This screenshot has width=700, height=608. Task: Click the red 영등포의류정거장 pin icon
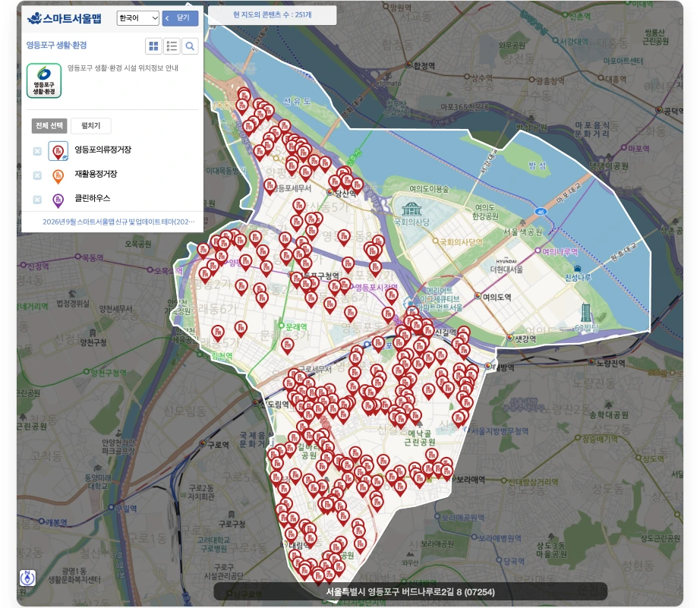58,151
